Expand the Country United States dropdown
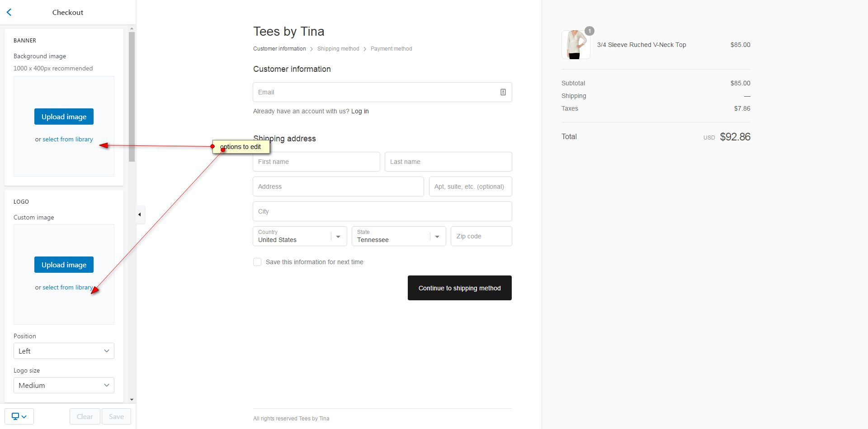The height and width of the screenshot is (429, 868). [300, 236]
